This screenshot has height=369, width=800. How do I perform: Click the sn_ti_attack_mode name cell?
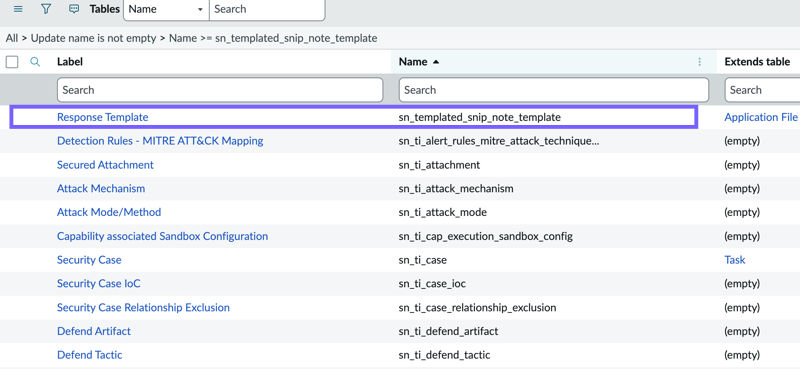443,212
